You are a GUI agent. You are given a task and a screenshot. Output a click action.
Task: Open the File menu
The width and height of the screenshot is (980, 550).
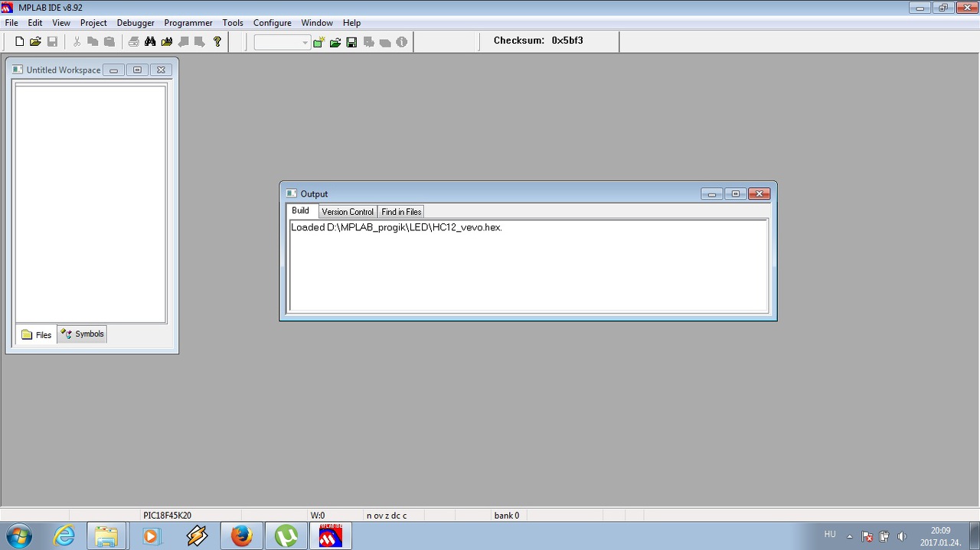click(x=11, y=23)
